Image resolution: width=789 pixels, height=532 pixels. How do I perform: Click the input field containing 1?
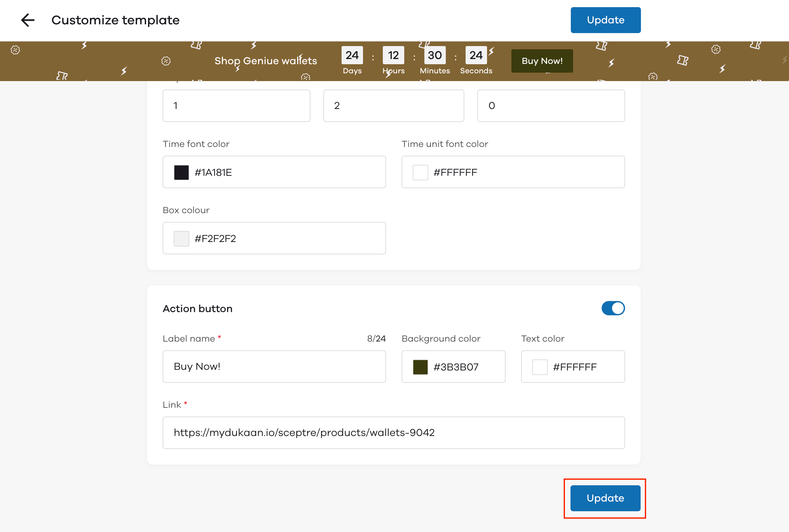[236, 105]
